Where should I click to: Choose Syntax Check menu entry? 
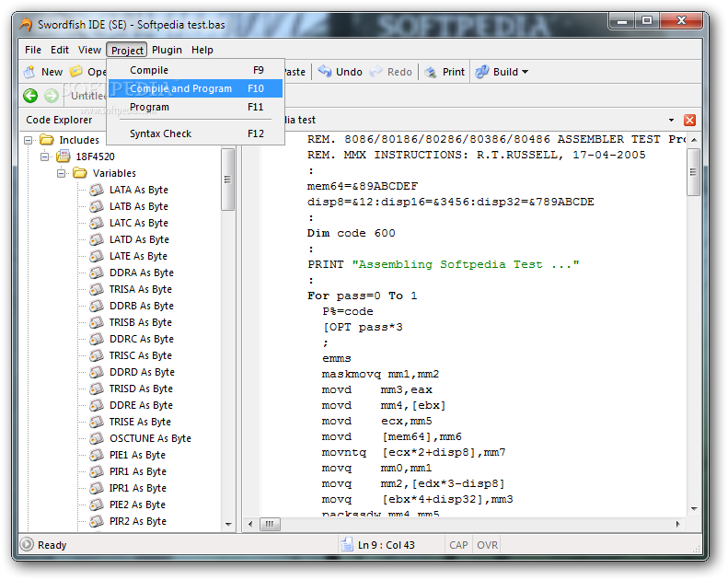coord(195,133)
